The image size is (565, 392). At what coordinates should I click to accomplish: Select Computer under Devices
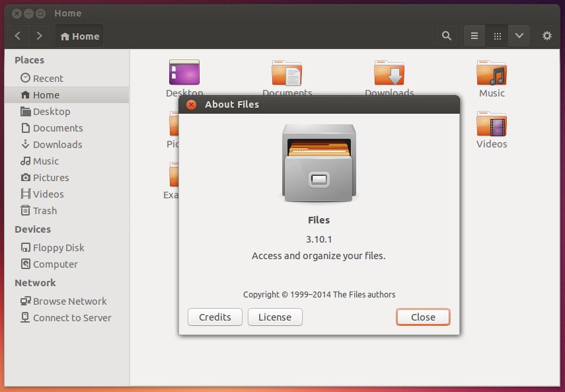(x=67, y=264)
